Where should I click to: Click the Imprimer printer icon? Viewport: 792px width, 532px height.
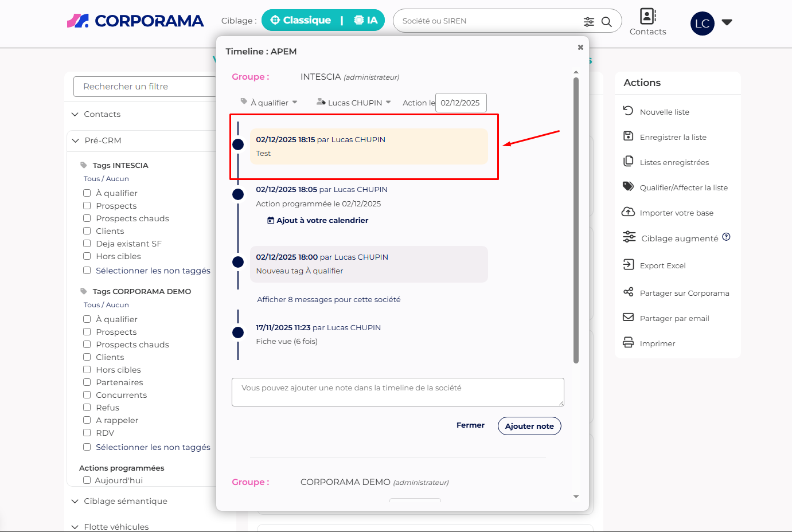tap(629, 343)
